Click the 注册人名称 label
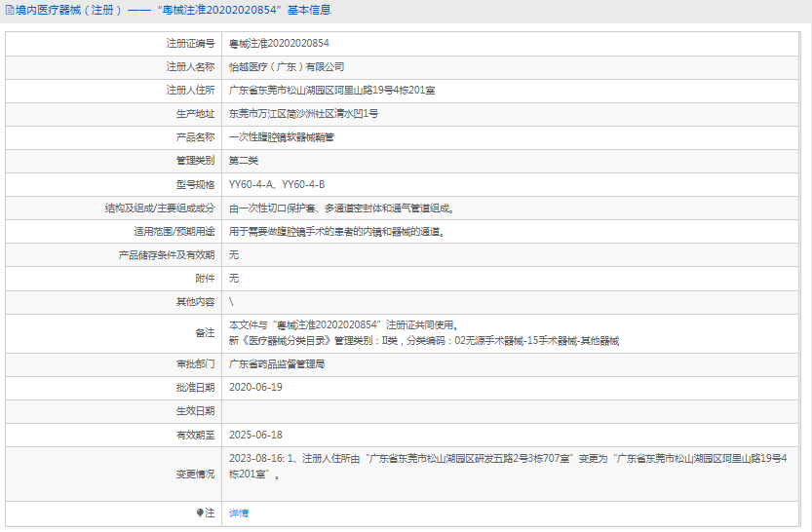The height and width of the screenshot is (532, 812). point(190,67)
